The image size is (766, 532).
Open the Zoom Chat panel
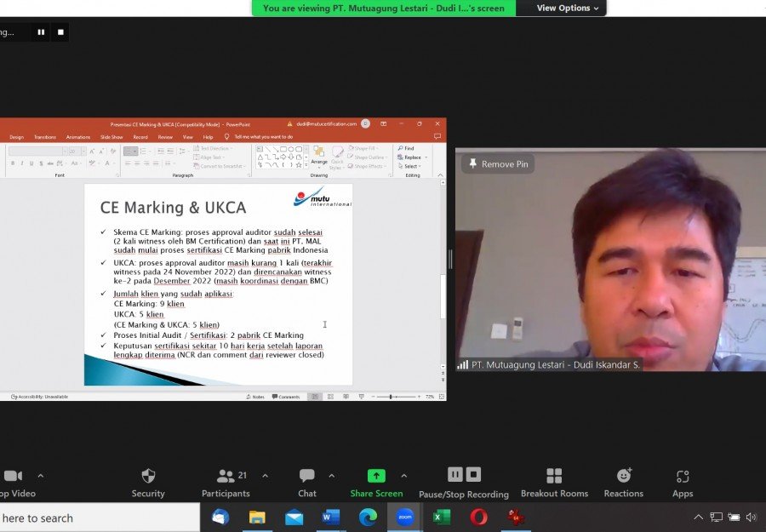point(306,483)
